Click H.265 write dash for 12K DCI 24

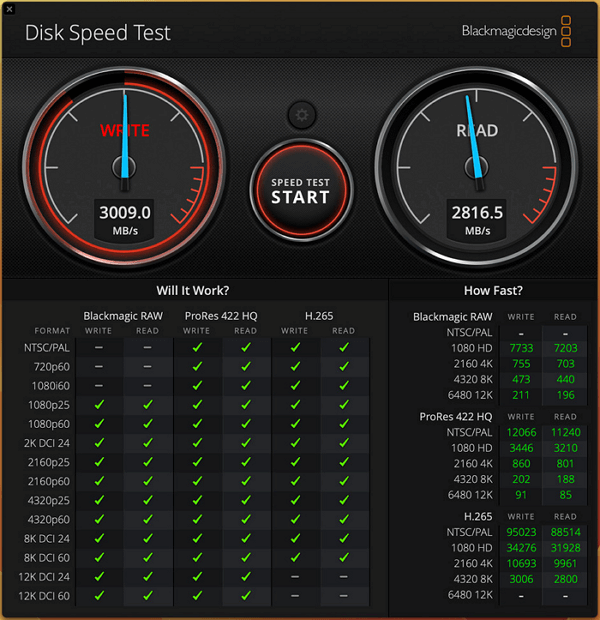point(295,577)
